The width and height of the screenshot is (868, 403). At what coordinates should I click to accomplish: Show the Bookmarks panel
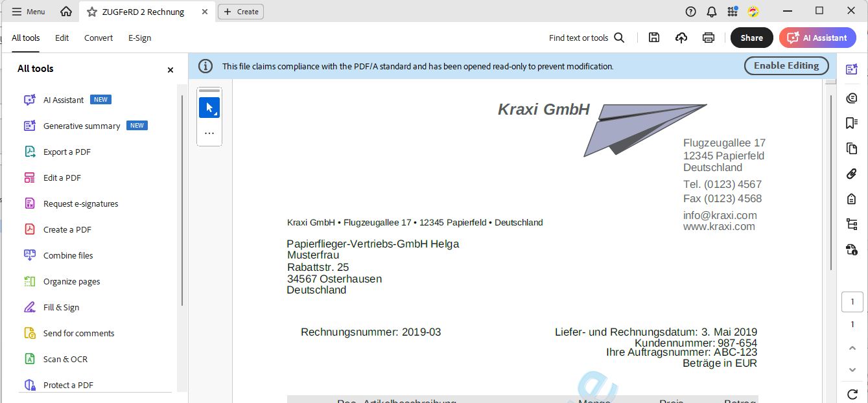[x=852, y=123]
